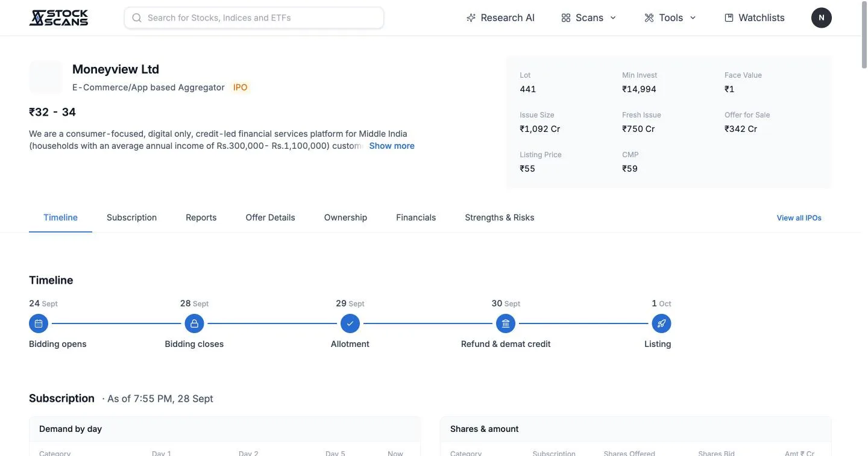The height and width of the screenshot is (456, 868).
Task: Open the Watchlists link text
Action: point(761,18)
